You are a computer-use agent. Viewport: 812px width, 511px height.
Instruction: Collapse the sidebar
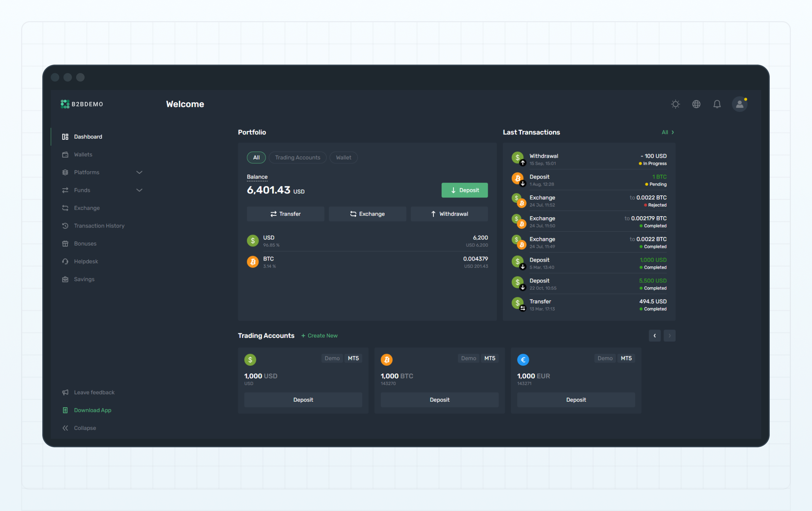pyautogui.click(x=65, y=428)
